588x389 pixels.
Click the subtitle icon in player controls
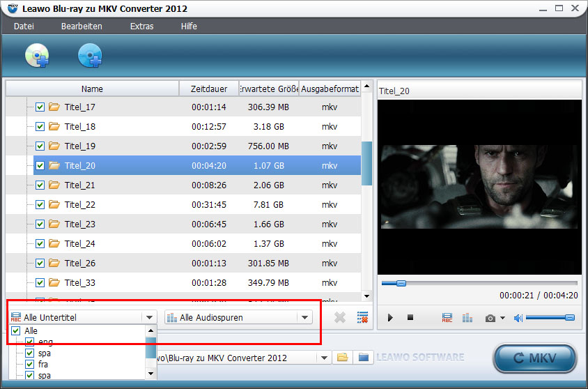tap(447, 318)
